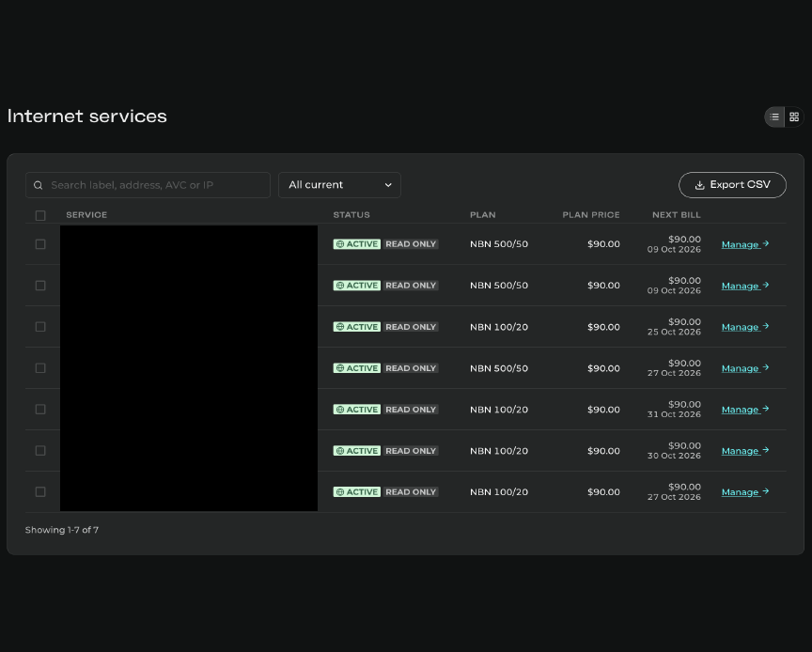812x652 pixels.
Task: Switch to list view
Action: pyautogui.click(x=774, y=117)
